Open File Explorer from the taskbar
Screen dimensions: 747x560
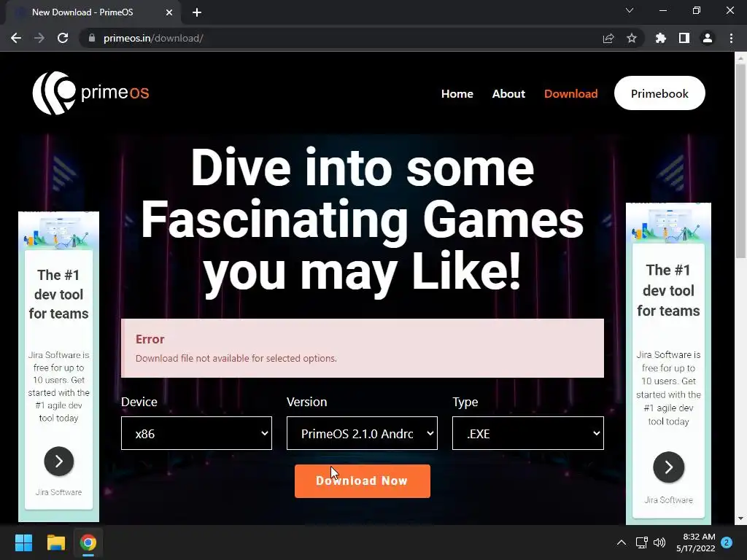click(x=55, y=542)
